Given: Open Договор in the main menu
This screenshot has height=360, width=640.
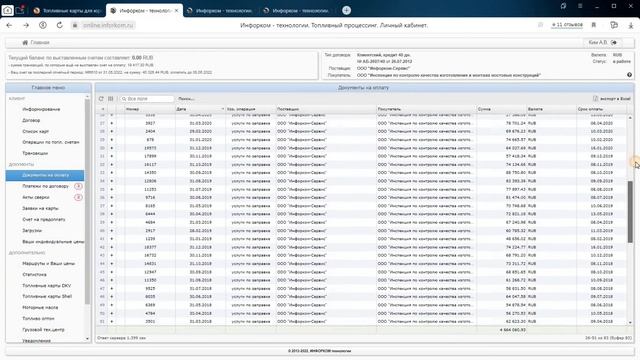Looking at the screenshot, I should click(31, 120).
